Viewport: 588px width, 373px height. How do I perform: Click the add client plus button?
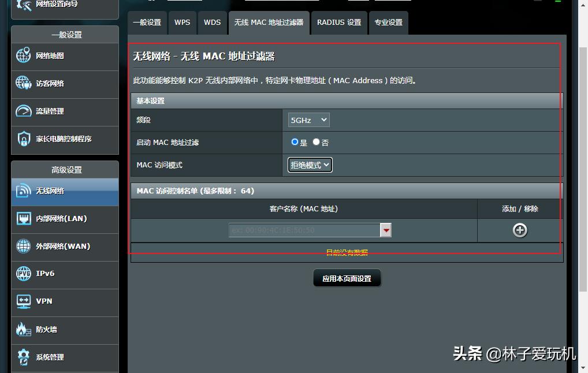519,230
